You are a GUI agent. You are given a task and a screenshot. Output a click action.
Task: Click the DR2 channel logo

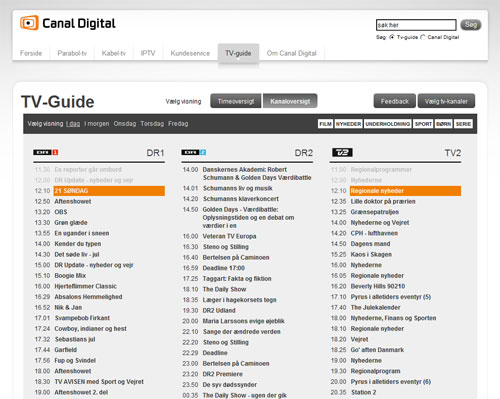coord(194,152)
